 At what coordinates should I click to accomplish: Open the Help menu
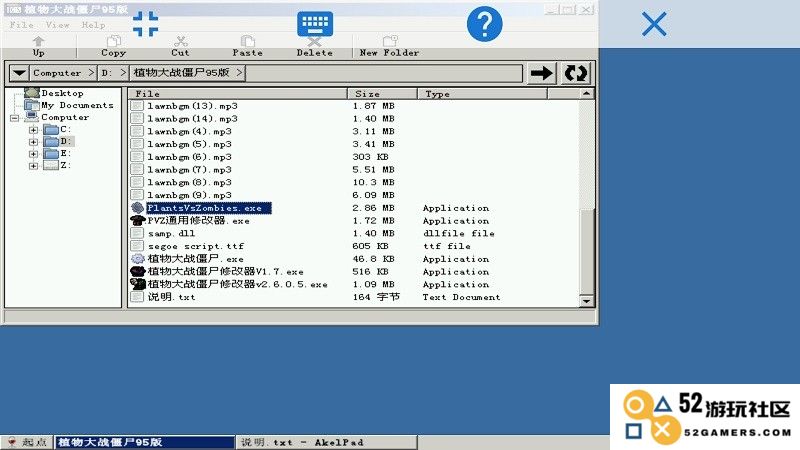tap(93, 24)
